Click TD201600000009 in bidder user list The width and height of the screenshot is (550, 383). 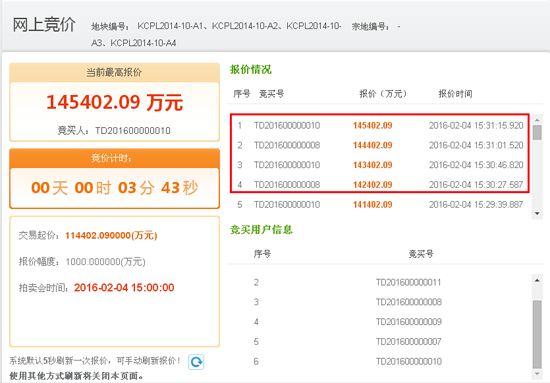(409, 322)
